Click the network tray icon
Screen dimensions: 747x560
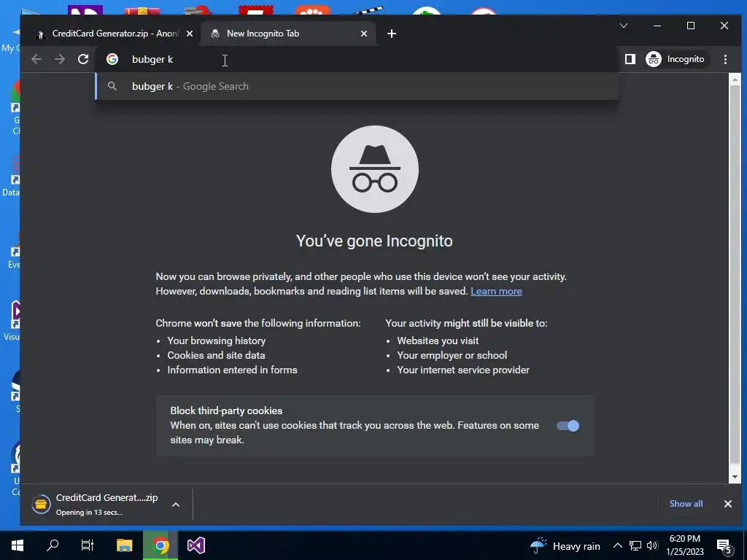(635, 545)
